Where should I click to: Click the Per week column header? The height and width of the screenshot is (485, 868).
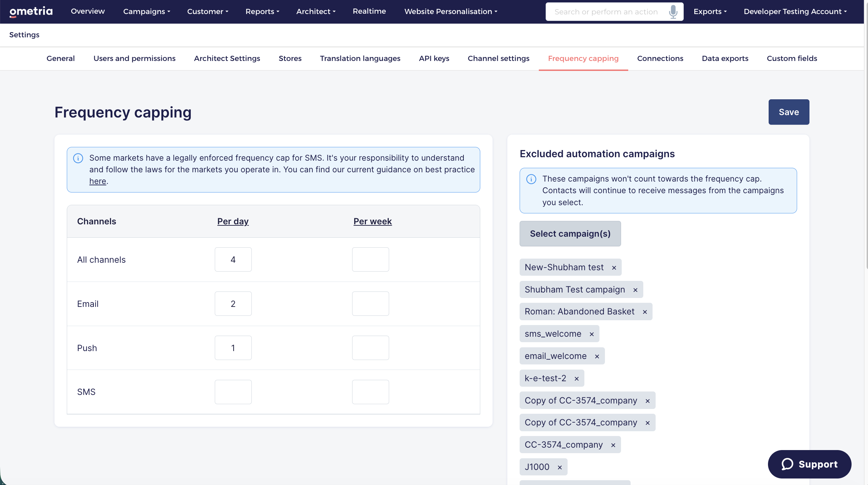[x=373, y=221]
